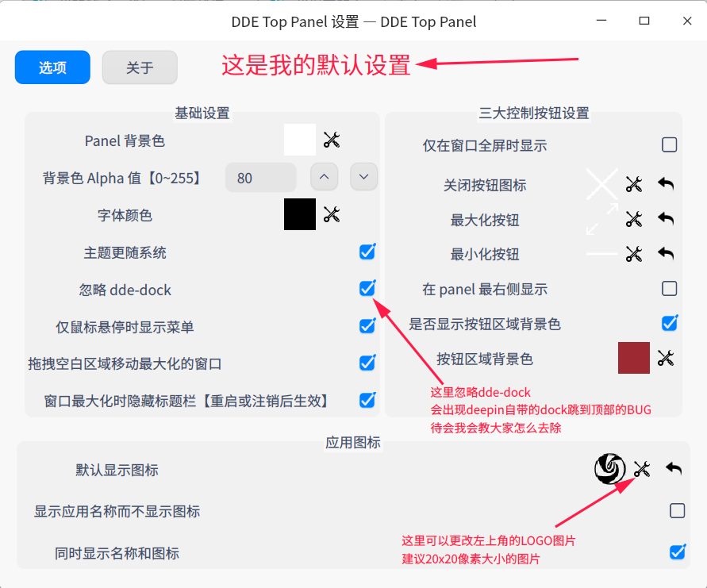This screenshot has height=588, width=707.
Task: Toggle 是否显示按钮区域背景色 checkbox
Action: click(670, 323)
